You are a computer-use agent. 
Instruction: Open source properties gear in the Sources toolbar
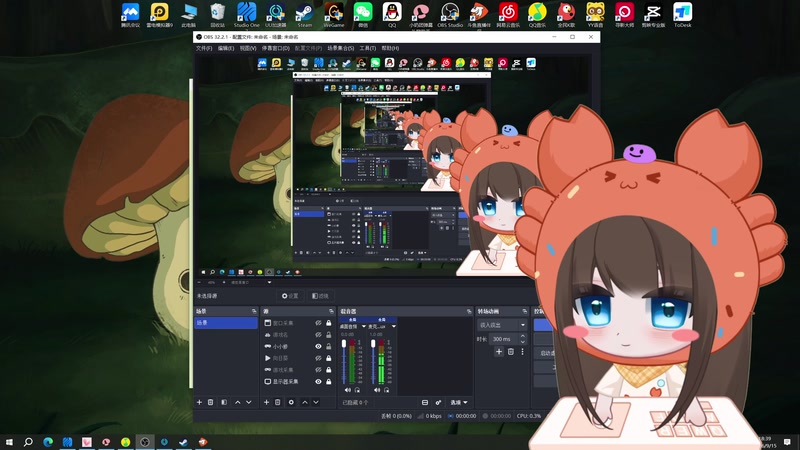point(291,403)
